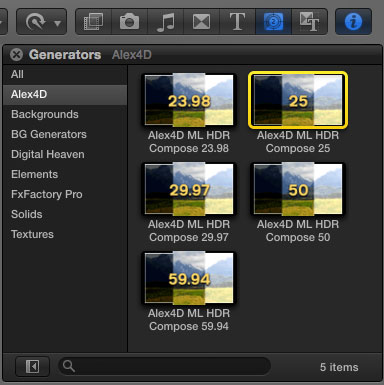
Task: Focus the generators search field
Action: 164,366
